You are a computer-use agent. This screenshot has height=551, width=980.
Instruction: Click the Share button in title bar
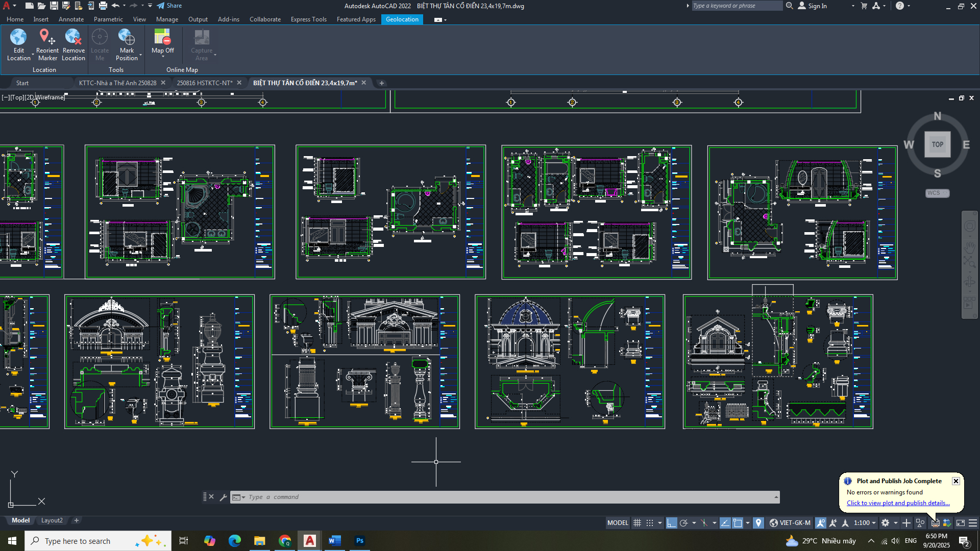pyautogui.click(x=169, y=6)
